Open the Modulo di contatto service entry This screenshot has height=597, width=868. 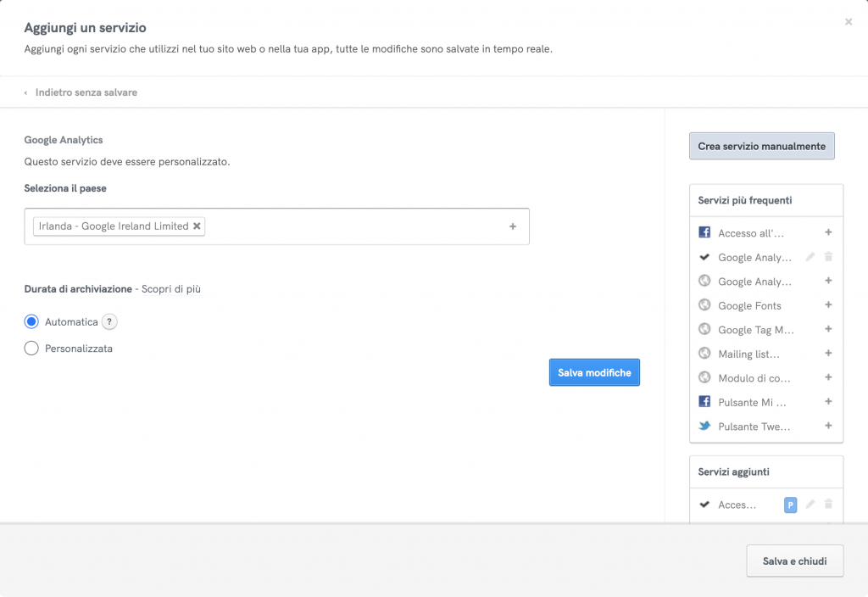pos(754,378)
